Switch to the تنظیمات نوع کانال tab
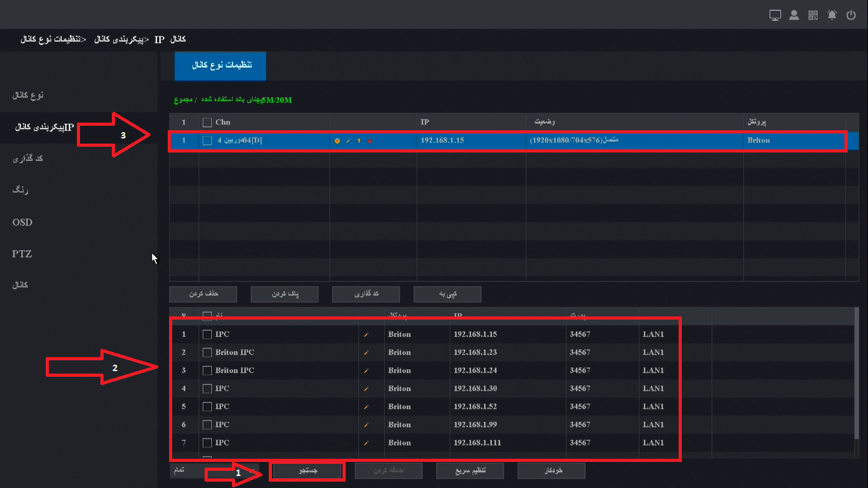The image size is (868, 488). (220, 66)
